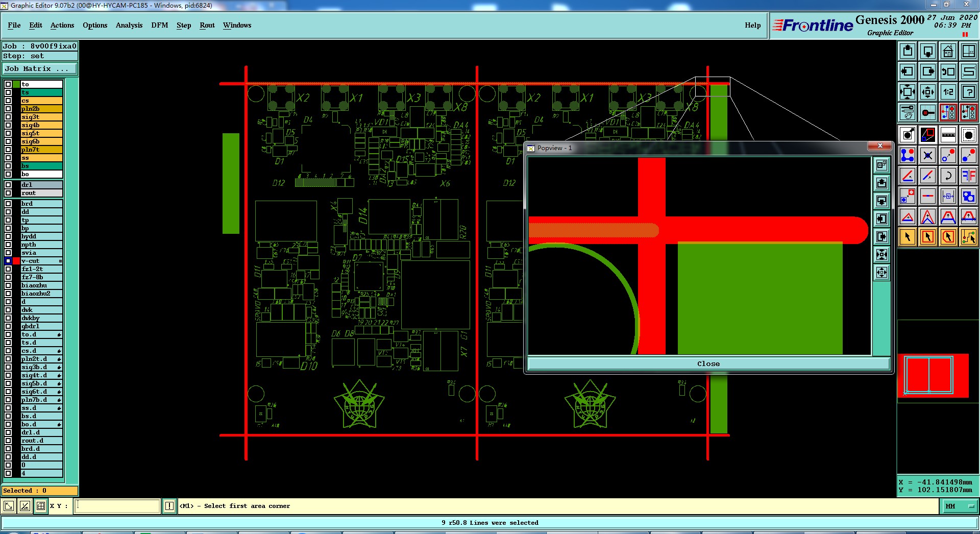Select the ruler measure tool

pos(948,135)
